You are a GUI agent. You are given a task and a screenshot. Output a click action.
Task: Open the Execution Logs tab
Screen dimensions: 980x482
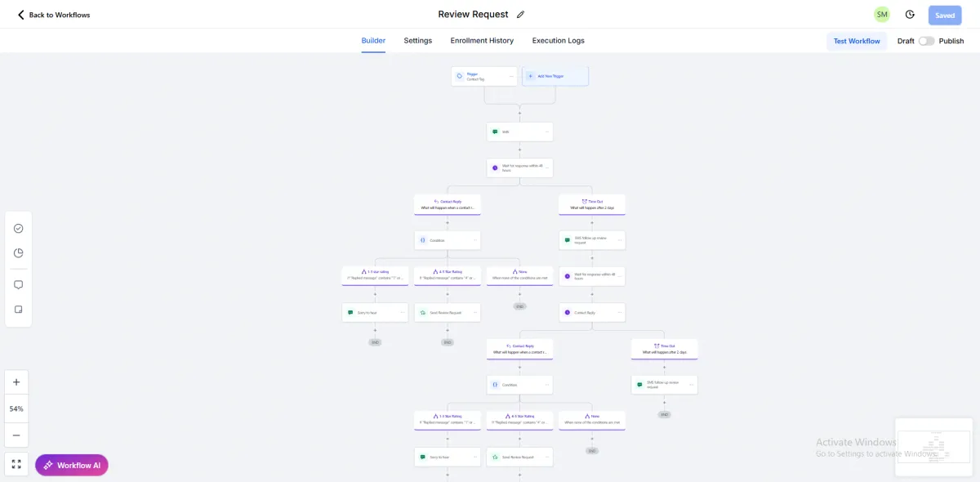click(x=559, y=41)
